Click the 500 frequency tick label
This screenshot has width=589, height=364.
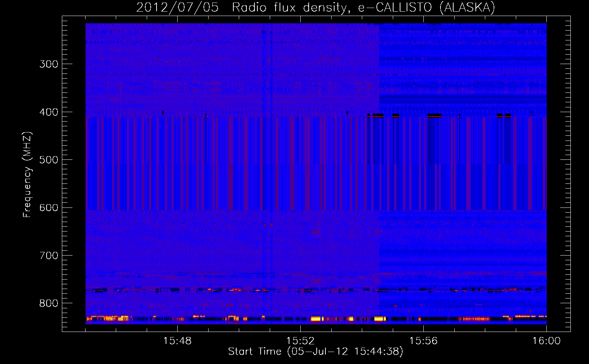[x=49, y=160]
